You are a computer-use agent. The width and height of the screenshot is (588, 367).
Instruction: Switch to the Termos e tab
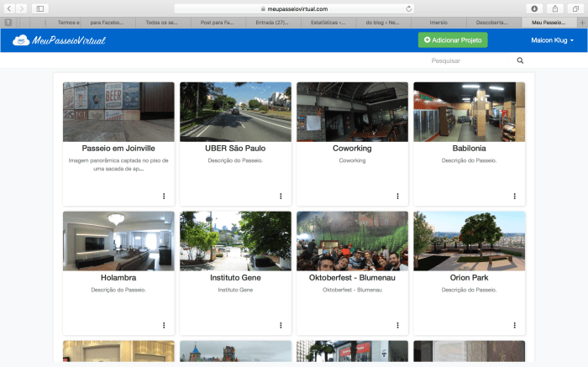click(x=63, y=23)
